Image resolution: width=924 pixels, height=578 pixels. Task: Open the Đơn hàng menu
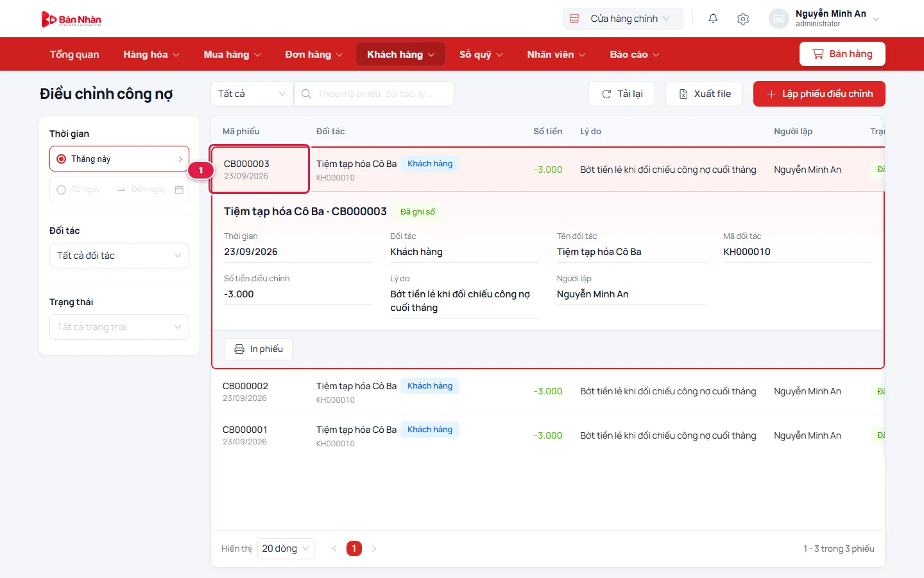[314, 55]
